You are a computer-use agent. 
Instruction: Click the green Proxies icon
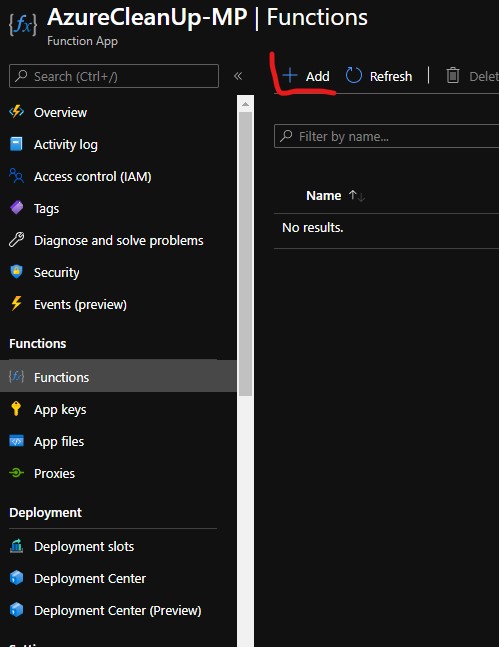pyautogui.click(x=17, y=472)
